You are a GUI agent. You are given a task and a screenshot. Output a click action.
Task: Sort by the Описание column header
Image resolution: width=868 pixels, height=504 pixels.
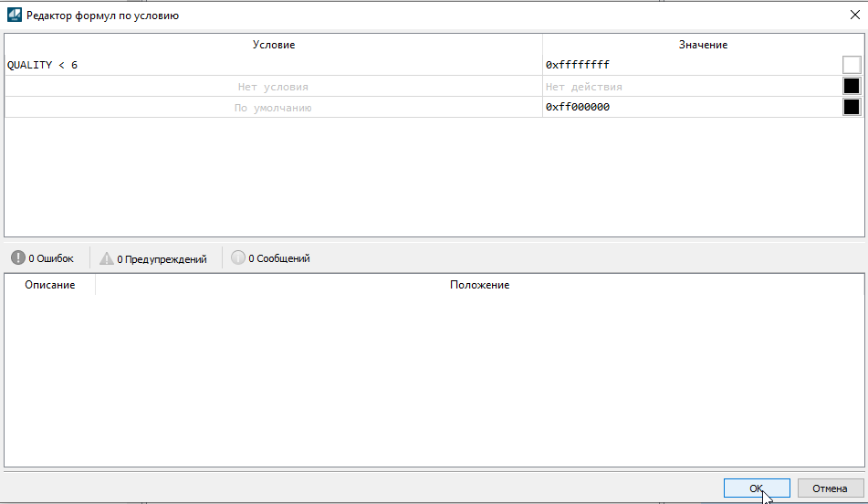click(x=49, y=285)
